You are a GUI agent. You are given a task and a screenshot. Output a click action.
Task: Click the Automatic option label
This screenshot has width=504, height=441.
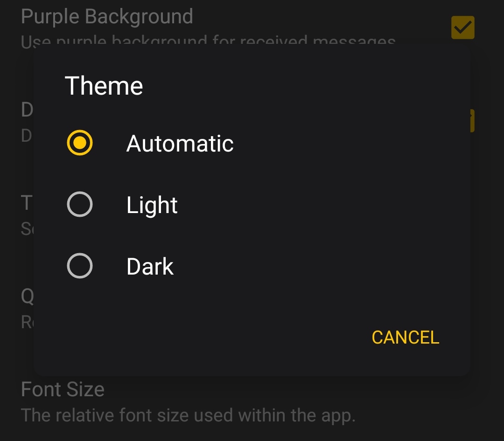(180, 143)
